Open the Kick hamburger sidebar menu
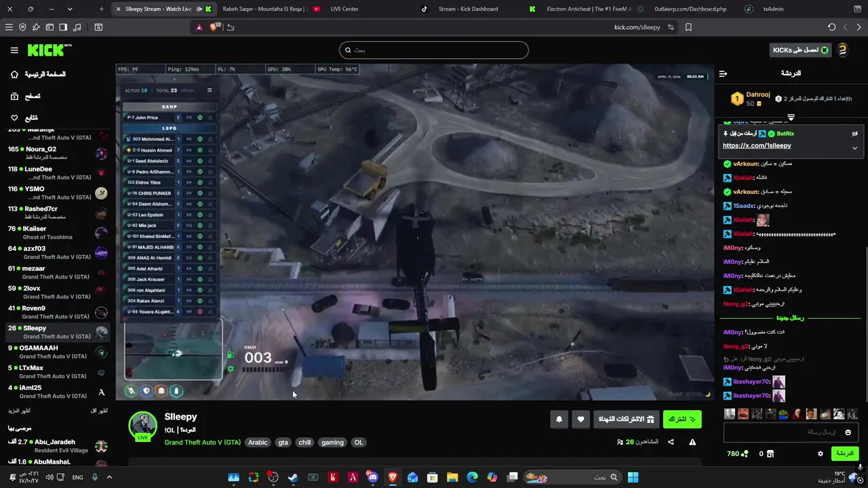 (x=14, y=50)
